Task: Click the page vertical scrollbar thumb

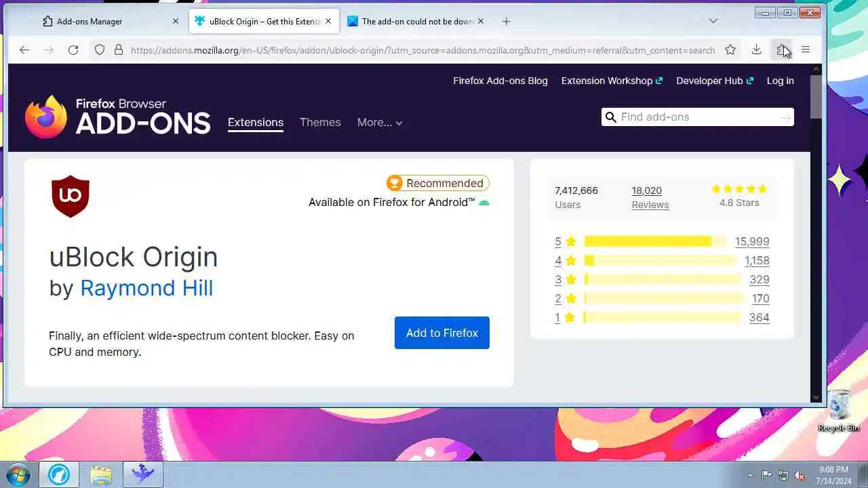Action: coord(816,96)
